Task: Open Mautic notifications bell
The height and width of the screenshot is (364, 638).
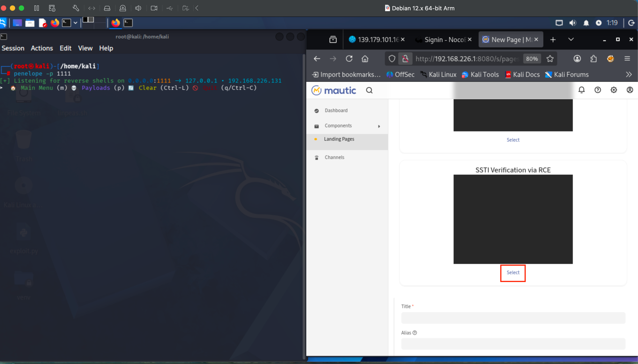Action: [582, 90]
